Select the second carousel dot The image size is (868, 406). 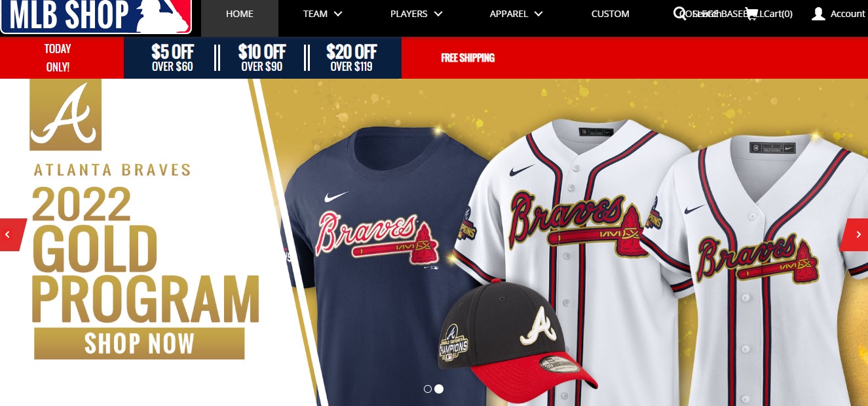[x=439, y=389]
